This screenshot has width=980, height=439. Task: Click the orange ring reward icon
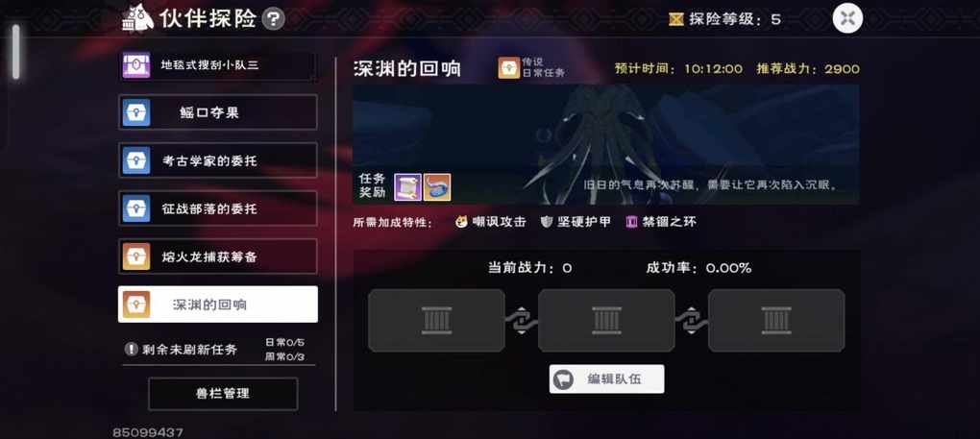coord(437,186)
